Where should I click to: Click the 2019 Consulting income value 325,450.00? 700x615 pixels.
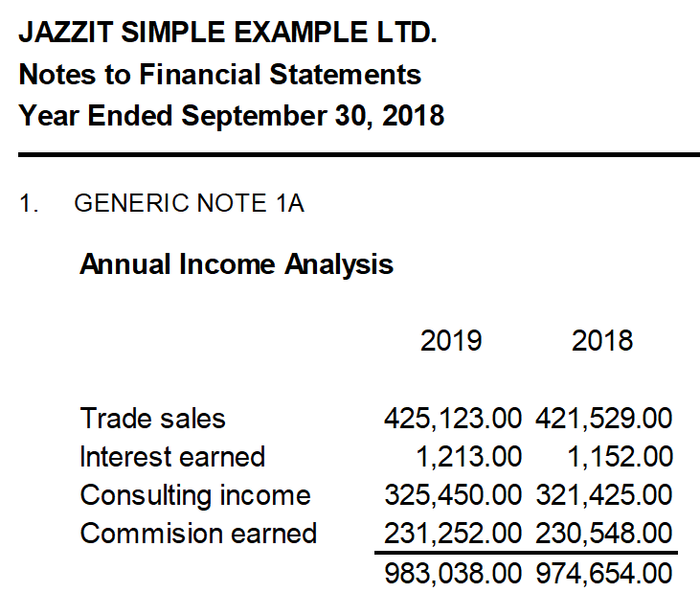(x=453, y=495)
